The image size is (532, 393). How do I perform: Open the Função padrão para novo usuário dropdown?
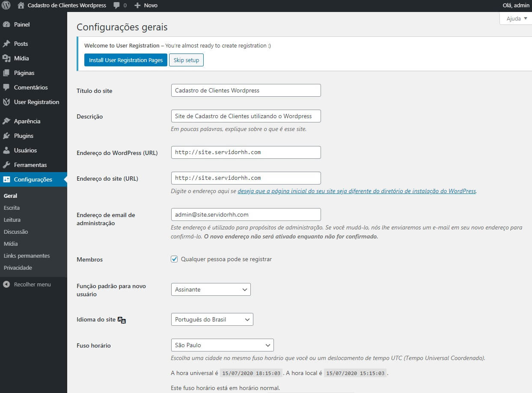click(x=211, y=289)
